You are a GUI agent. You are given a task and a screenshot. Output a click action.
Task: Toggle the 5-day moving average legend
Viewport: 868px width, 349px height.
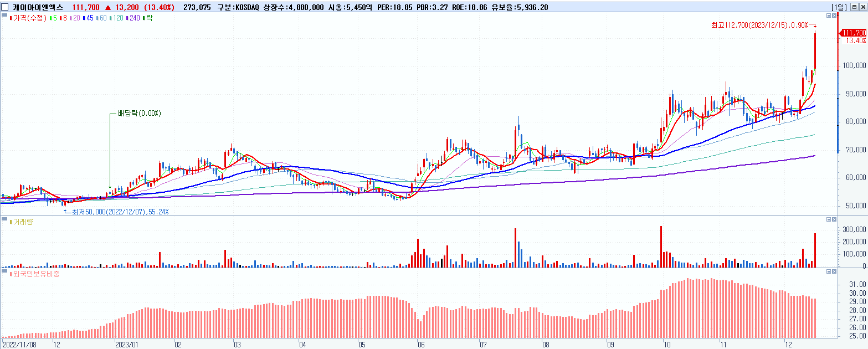pyautogui.click(x=54, y=18)
